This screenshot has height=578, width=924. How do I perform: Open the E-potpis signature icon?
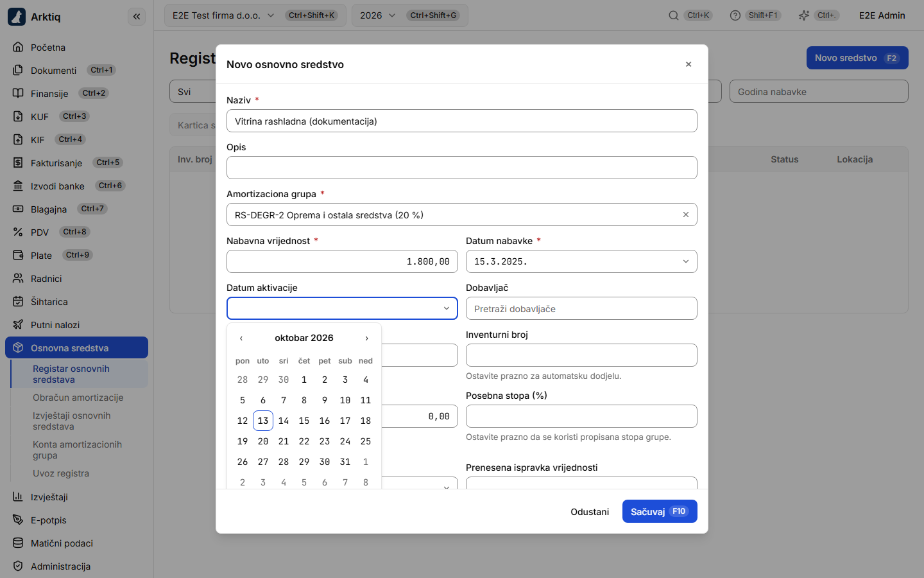tap(18, 520)
